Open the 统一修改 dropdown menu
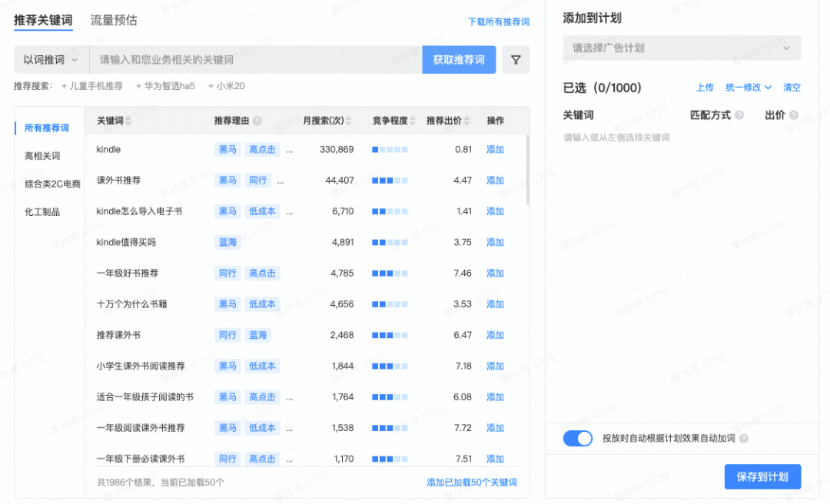 [749, 88]
